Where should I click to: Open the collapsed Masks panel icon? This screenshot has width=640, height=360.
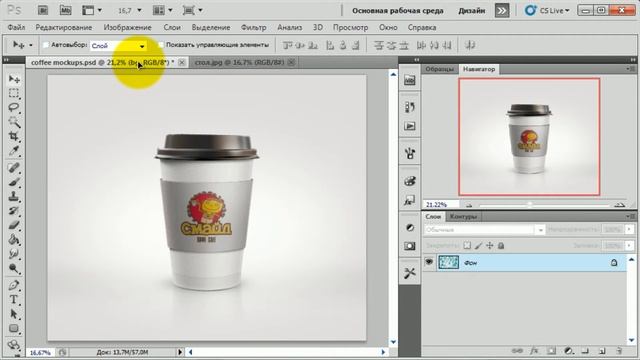410,246
